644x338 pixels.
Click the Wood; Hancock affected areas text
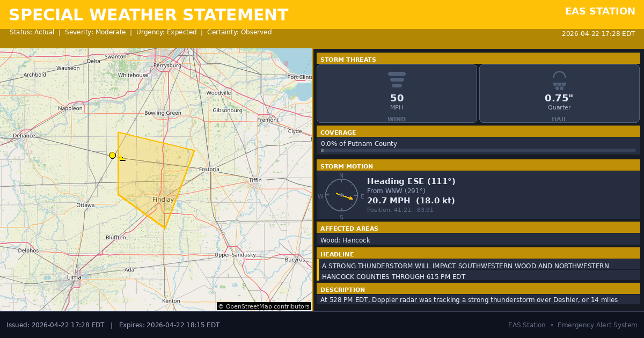tap(345, 240)
